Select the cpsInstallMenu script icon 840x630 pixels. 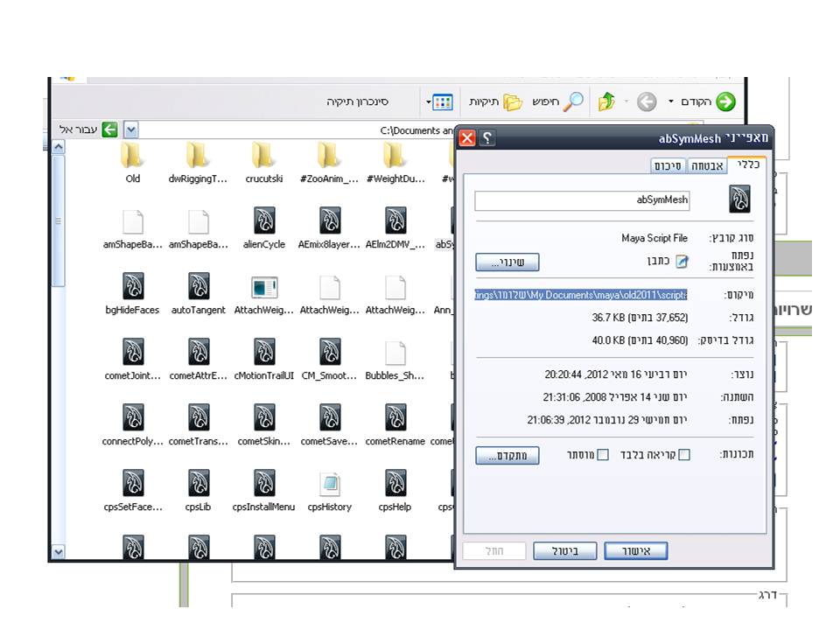click(264, 483)
